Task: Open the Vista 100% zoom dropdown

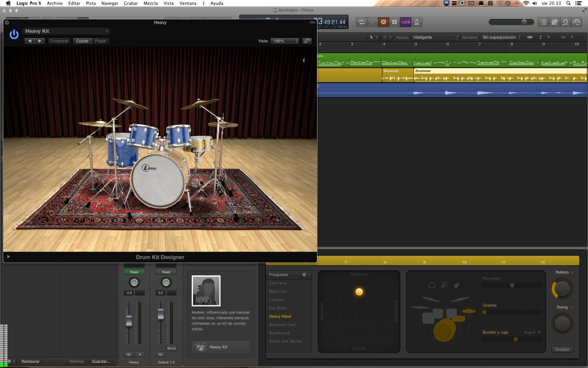Action: 285,41
